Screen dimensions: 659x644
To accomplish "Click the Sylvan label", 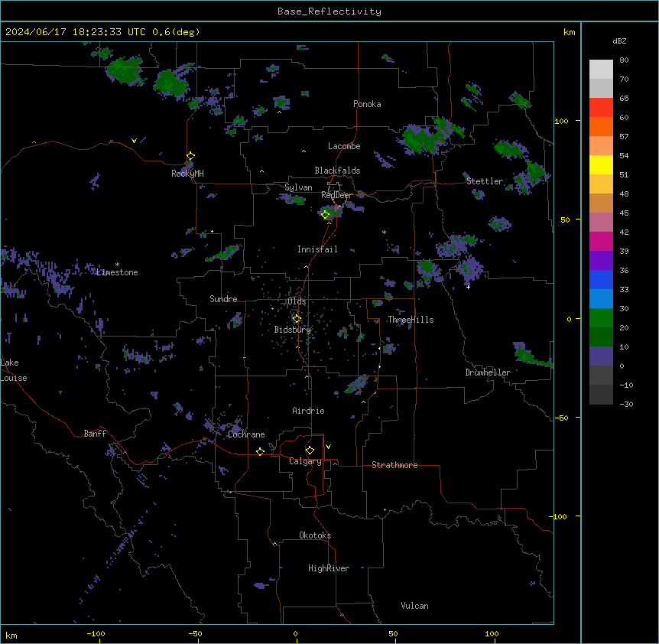I will coord(298,187).
